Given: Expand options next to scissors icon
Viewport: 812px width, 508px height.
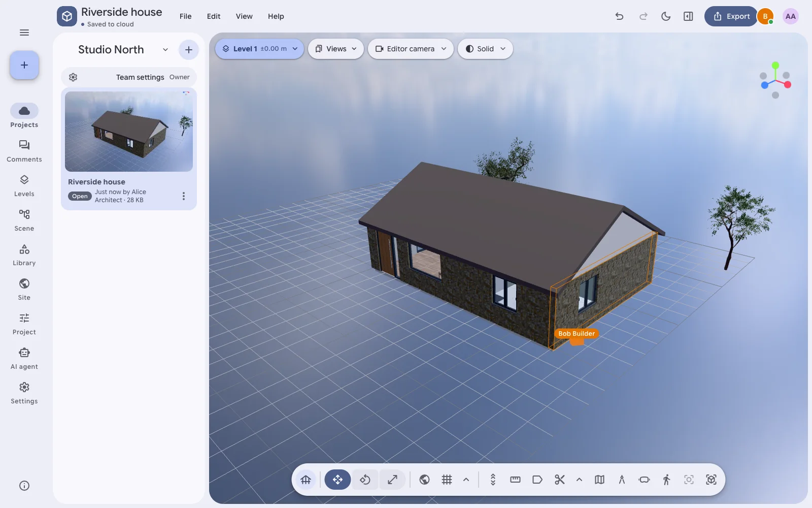Looking at the screenshot, I should coord(579,480).
